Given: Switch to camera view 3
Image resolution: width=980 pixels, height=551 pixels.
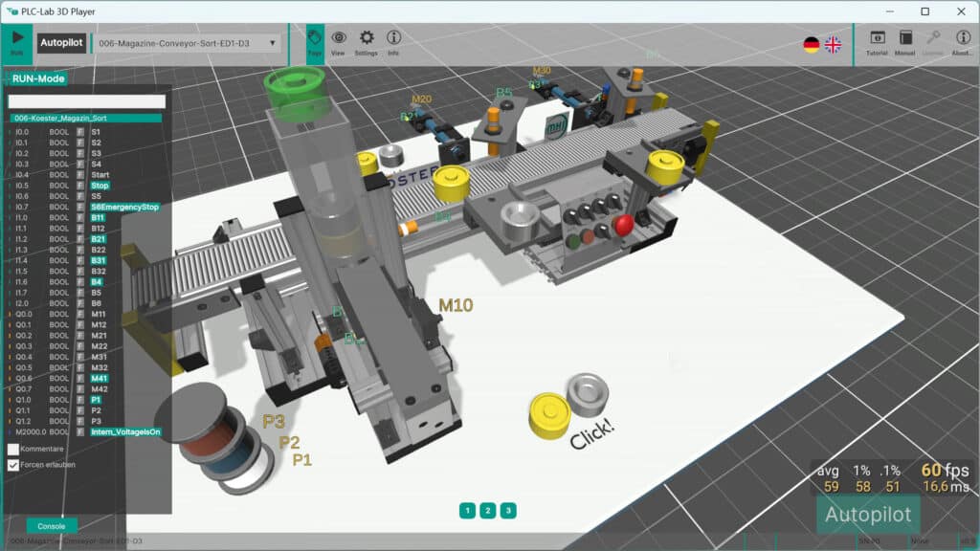Looking at the screenshot, I should [x=508, y=511].
